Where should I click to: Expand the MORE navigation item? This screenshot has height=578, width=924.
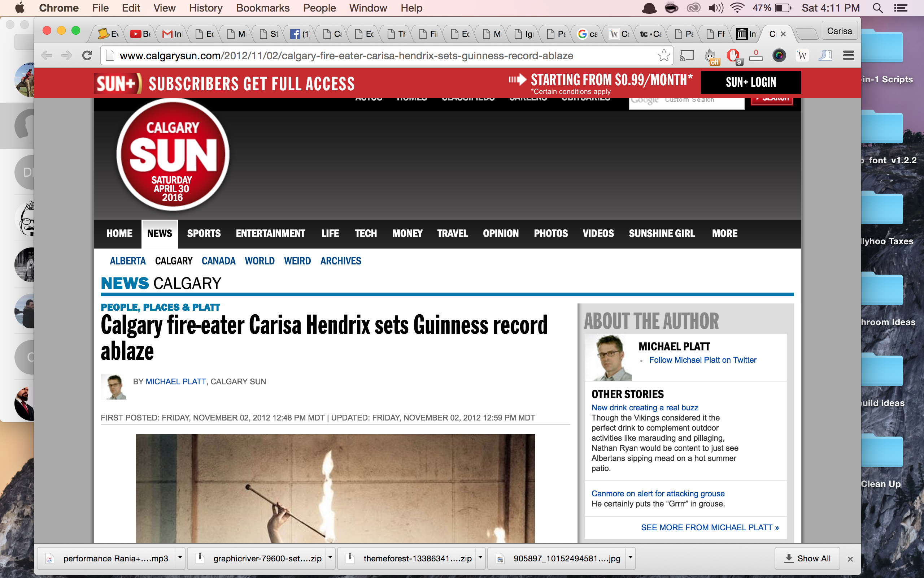tap(724, 234)
